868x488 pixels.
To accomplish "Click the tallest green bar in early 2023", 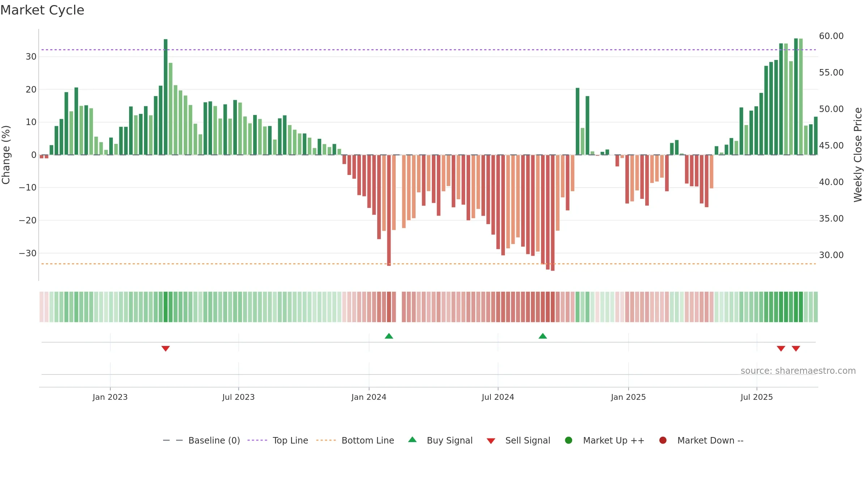I will click(166, 97).
